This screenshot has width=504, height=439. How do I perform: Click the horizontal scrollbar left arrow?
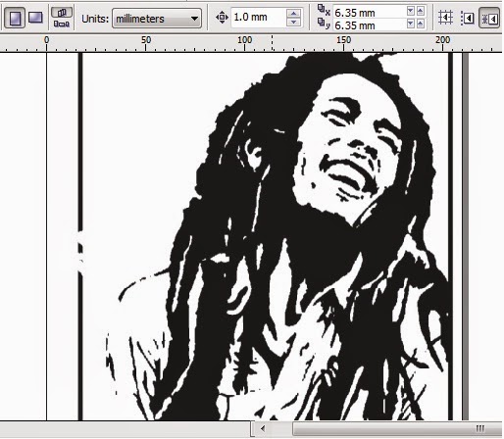[263, 428]
